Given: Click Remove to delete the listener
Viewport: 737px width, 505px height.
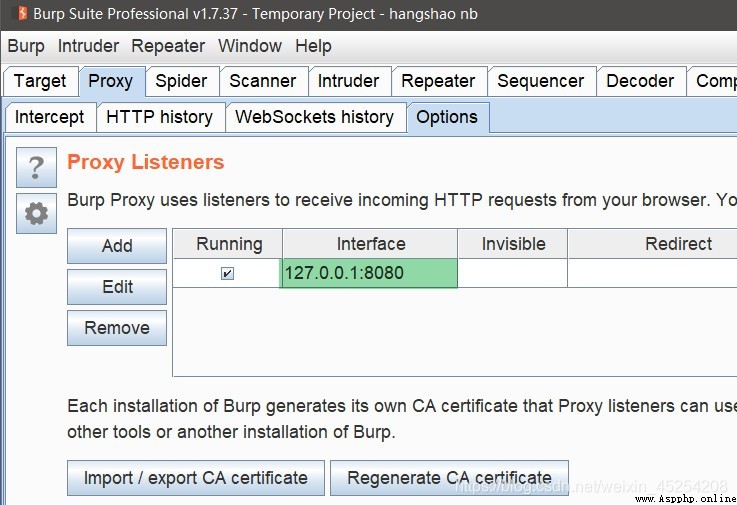Looking at the screenshot, I should coord(117,328).
